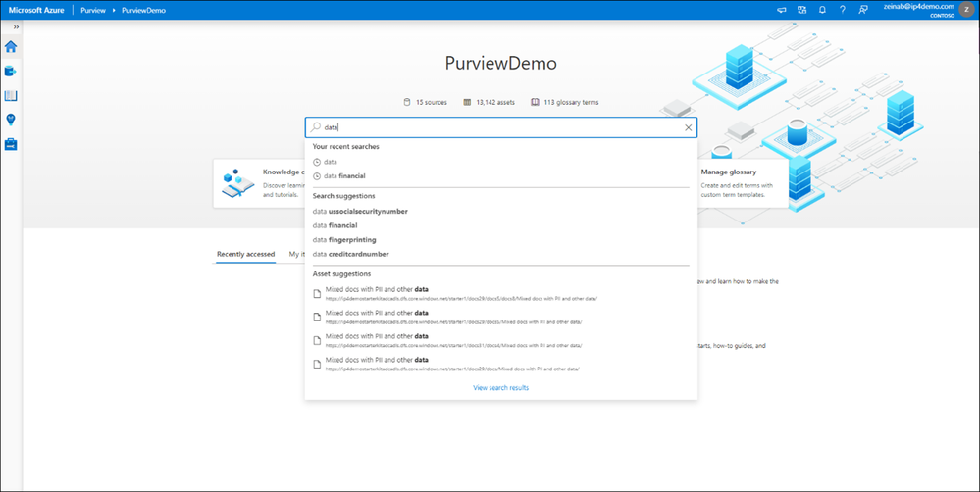Open the feedback person icon in header
This screenshot has width=980, height=492.
click(x=863, y=10)
